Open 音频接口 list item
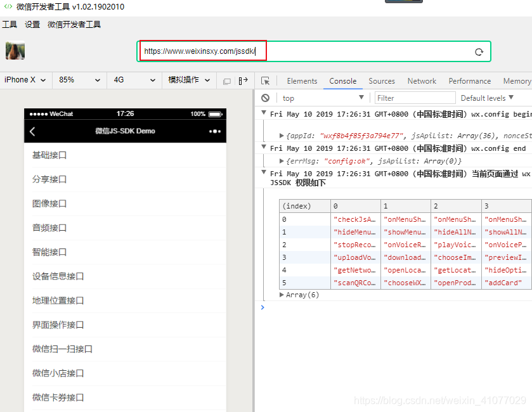Image resolution: width=532 pixels, height=412 pixels. [125, 228]
